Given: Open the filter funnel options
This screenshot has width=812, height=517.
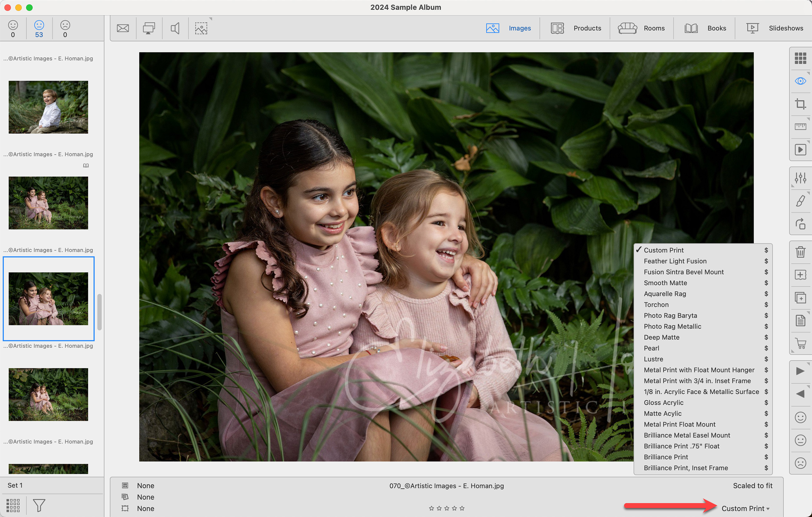Looking at the screenshot, I should 39,505.
